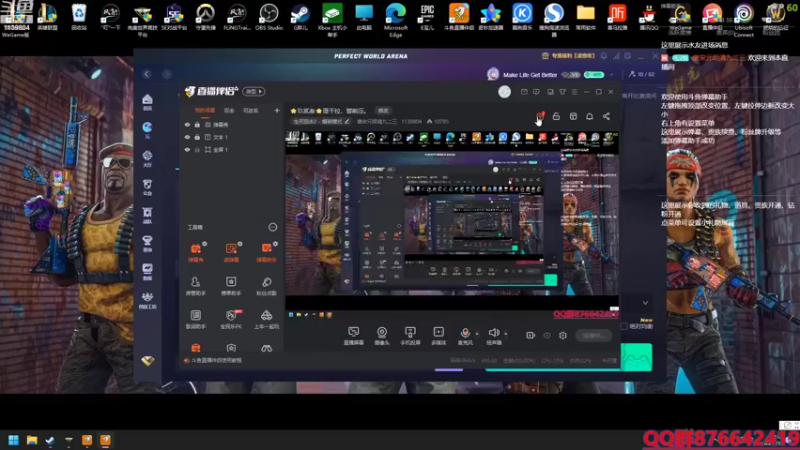
Task: Select the 全屏 1 layer row
Action: click(232, 149)
